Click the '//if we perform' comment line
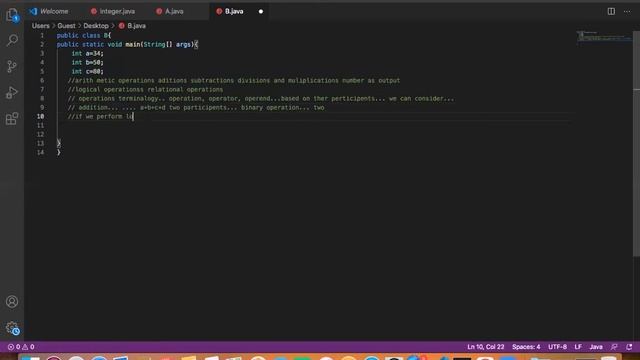Image resolution: width=640 pixels, height=360 pixels. point(100,116)
